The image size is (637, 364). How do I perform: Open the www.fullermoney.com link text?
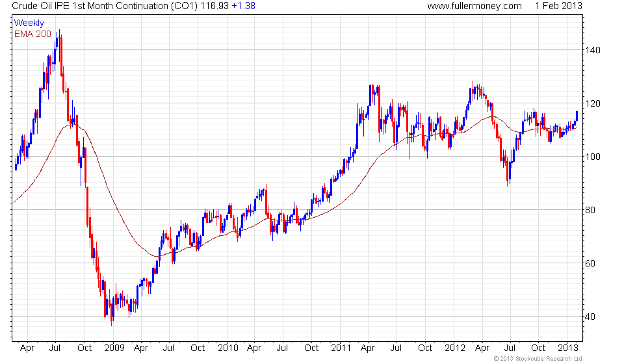(x=474, y=6)
